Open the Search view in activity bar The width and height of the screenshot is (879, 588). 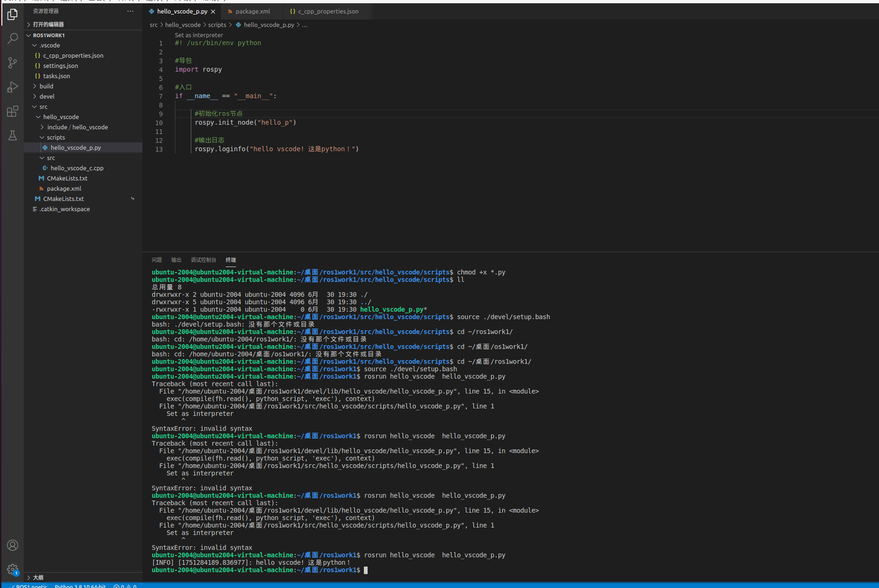12,38
